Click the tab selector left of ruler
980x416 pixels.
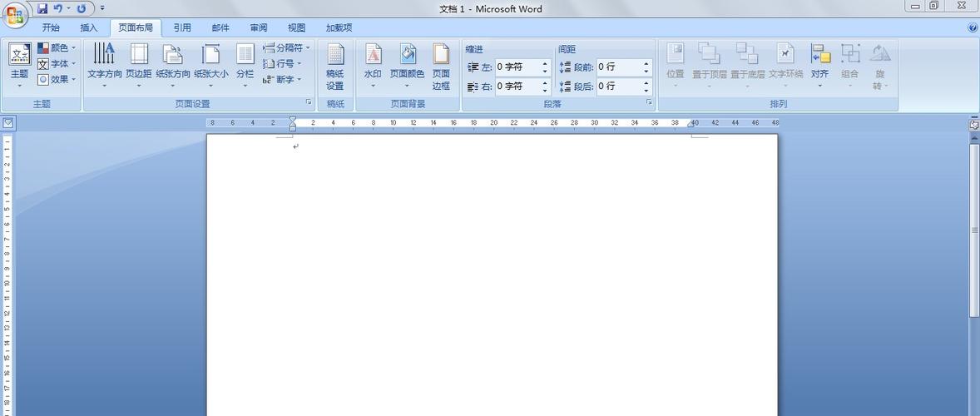click(7, 123)
